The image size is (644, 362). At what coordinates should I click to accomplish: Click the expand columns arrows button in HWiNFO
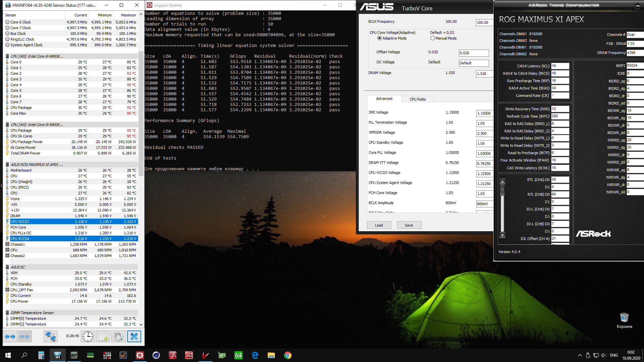10,336
